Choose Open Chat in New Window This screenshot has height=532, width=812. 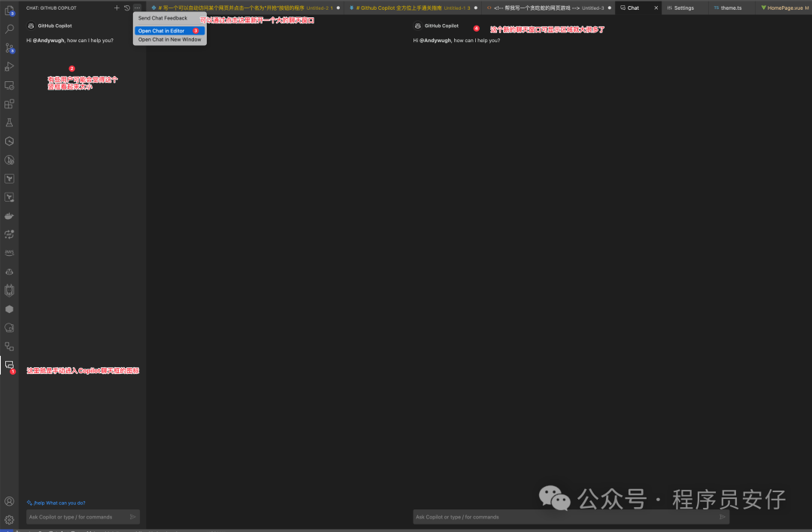coord(169,39)
